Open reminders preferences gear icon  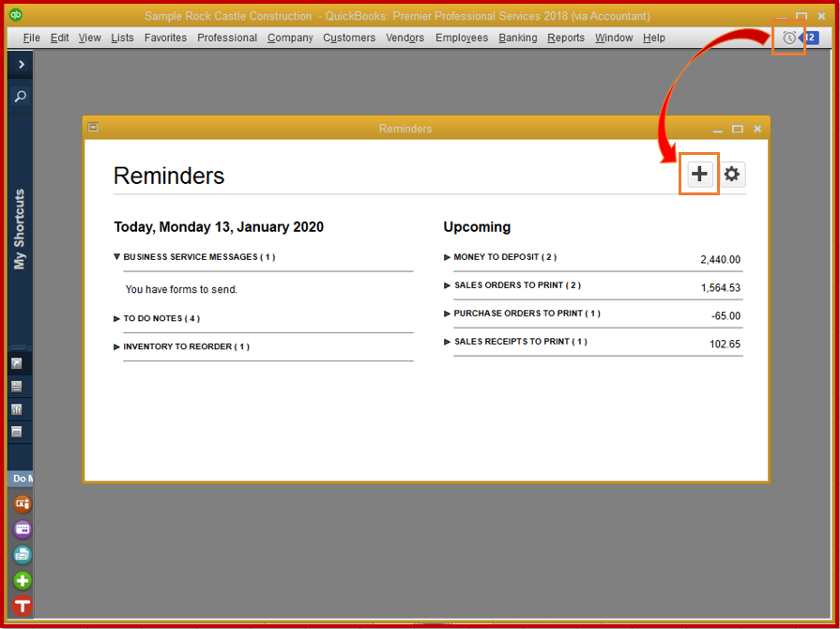pos(732,174)
